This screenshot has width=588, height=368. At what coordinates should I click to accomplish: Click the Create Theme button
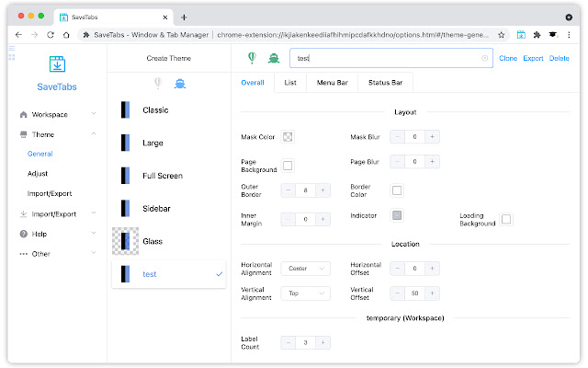pyautogui.click(x=169, y=58)
